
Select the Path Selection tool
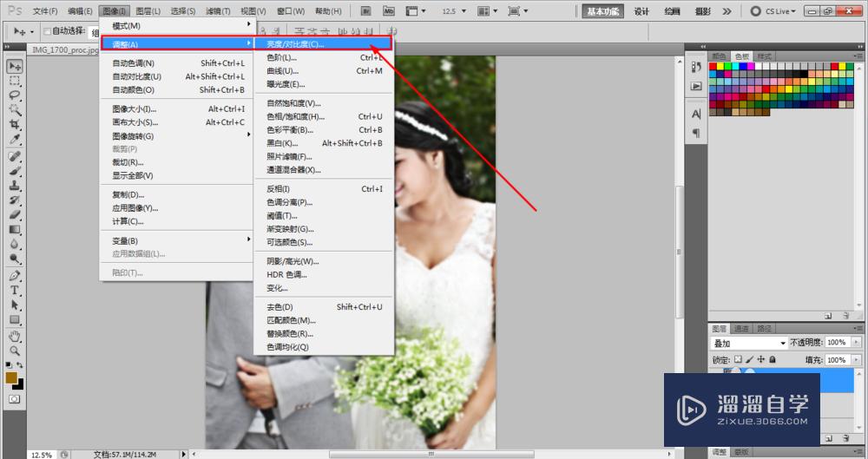click(15, 305)
